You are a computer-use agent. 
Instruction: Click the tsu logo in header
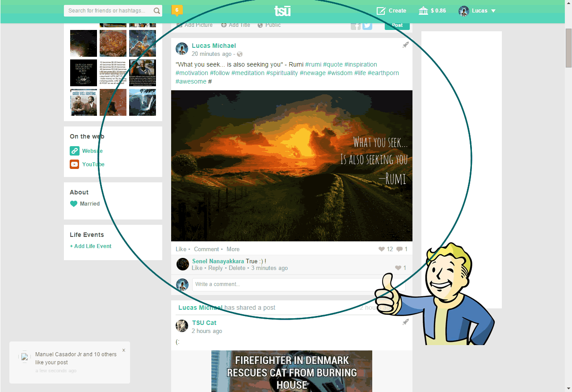tap(282, 11)
